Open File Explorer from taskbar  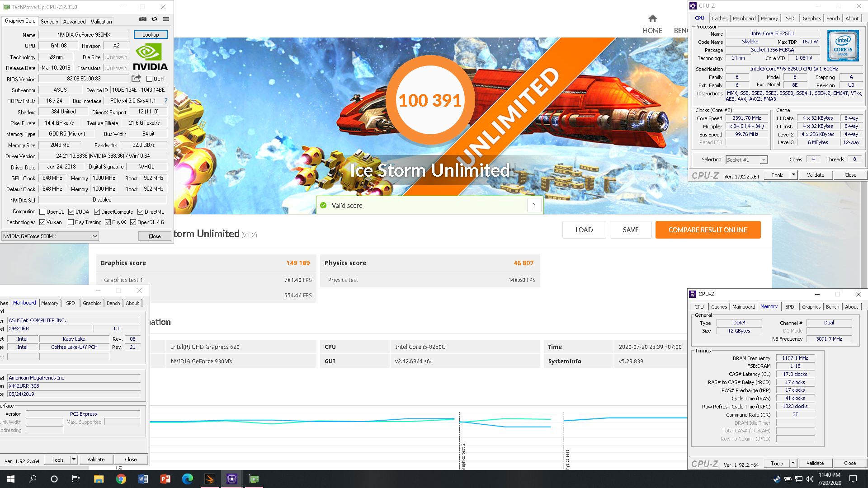pos(99,479)
